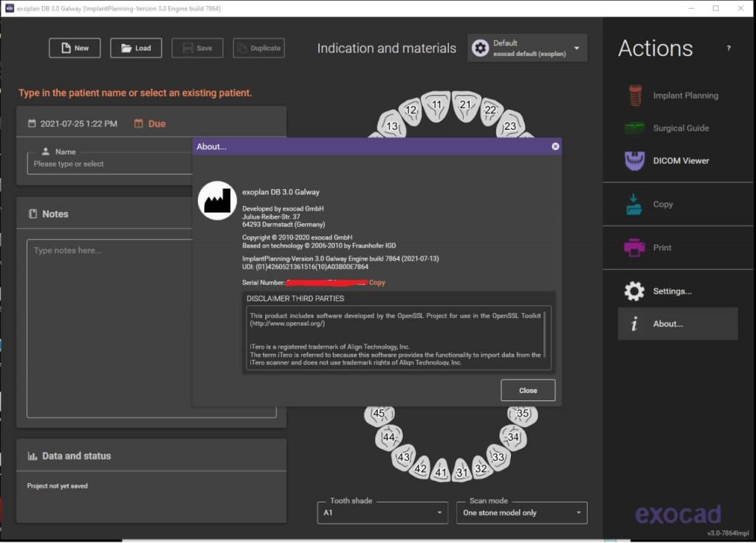Click the Load project button

(136, 48)
